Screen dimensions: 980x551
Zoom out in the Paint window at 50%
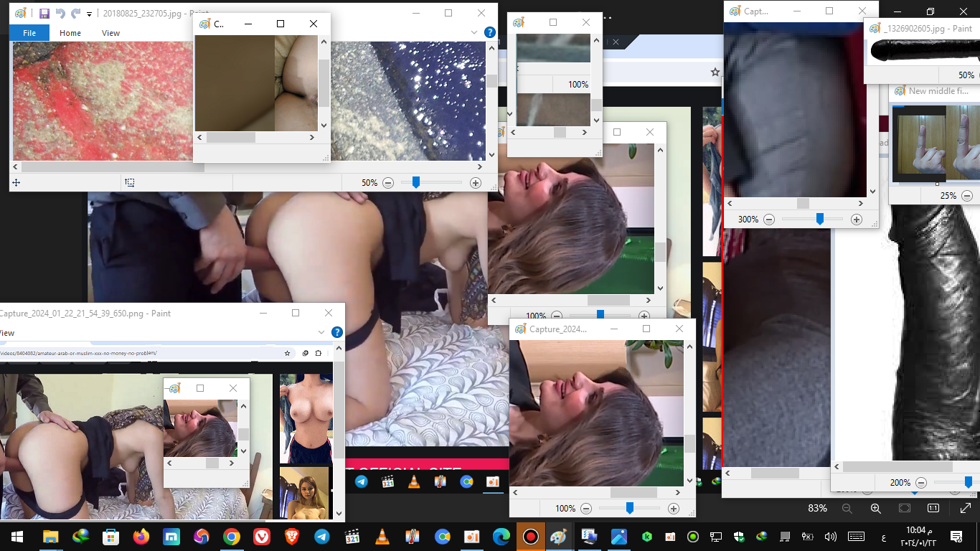pyautogui.click(x=388, y=183)
